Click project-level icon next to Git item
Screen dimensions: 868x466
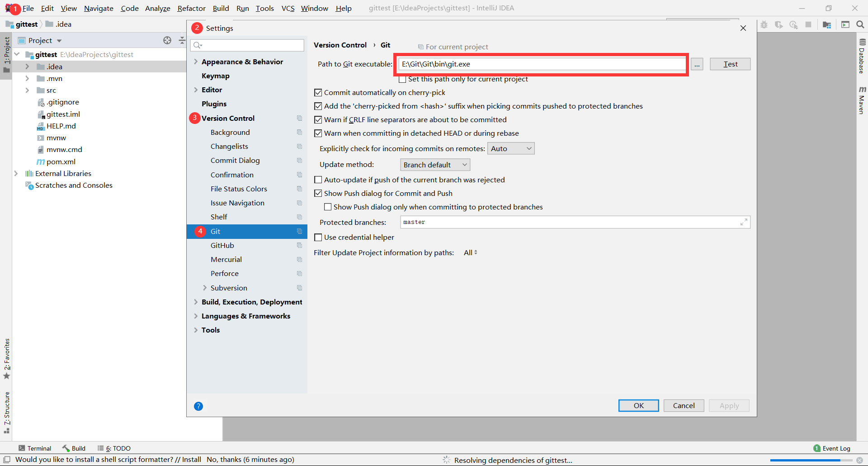click(299, 231)
